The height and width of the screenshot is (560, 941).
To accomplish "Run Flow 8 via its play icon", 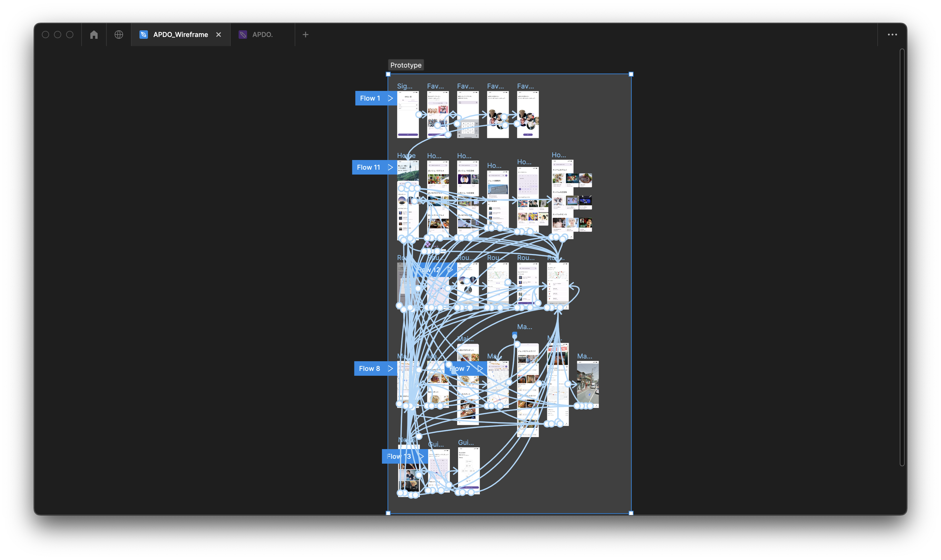I will [390, 368].
